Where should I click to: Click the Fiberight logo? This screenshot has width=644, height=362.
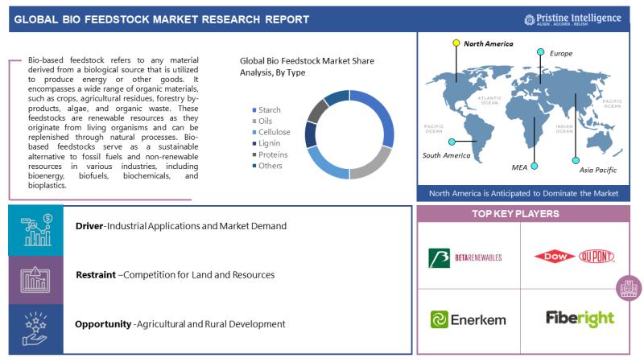pos(580,318)
